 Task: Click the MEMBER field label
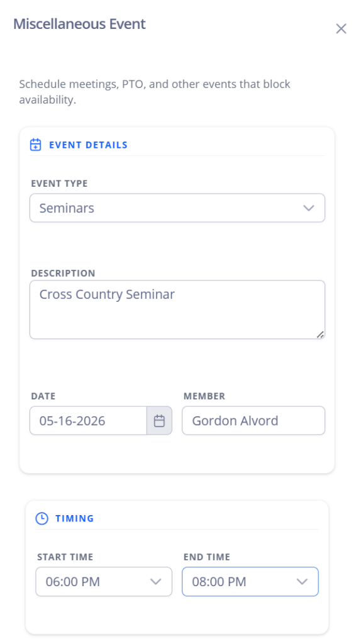(204, 396)
